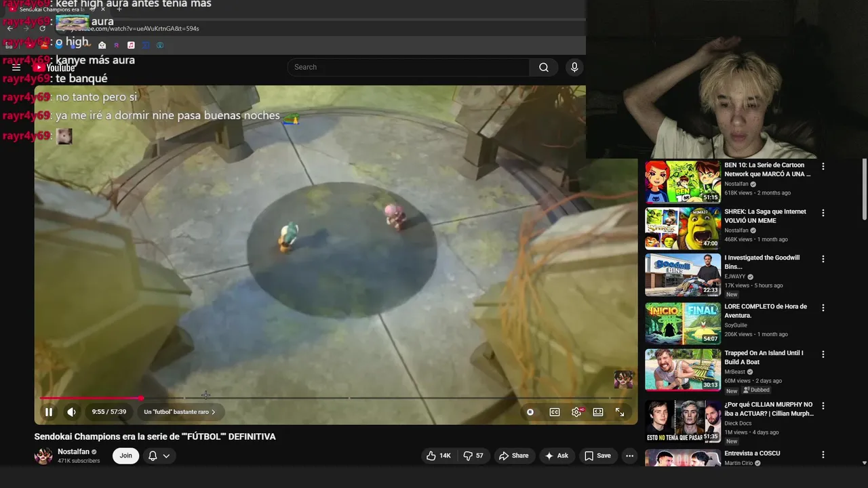
Task: Focus the YouTube Search field
Action: coord(408,67)
